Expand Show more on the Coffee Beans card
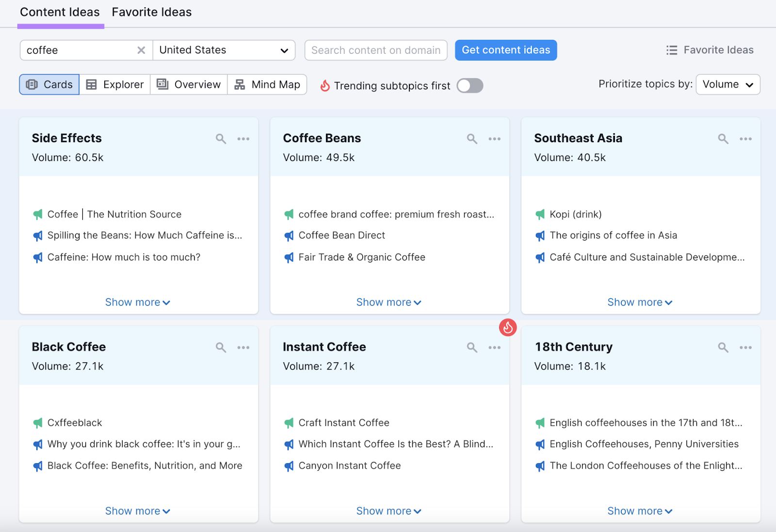 [x=389, y=302]
